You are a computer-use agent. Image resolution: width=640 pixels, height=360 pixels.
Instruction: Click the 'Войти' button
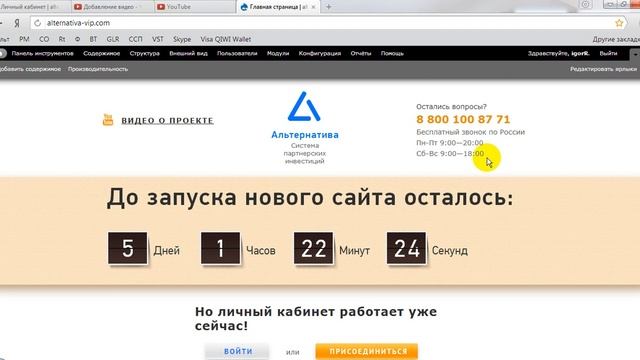[x=238, y=351]
